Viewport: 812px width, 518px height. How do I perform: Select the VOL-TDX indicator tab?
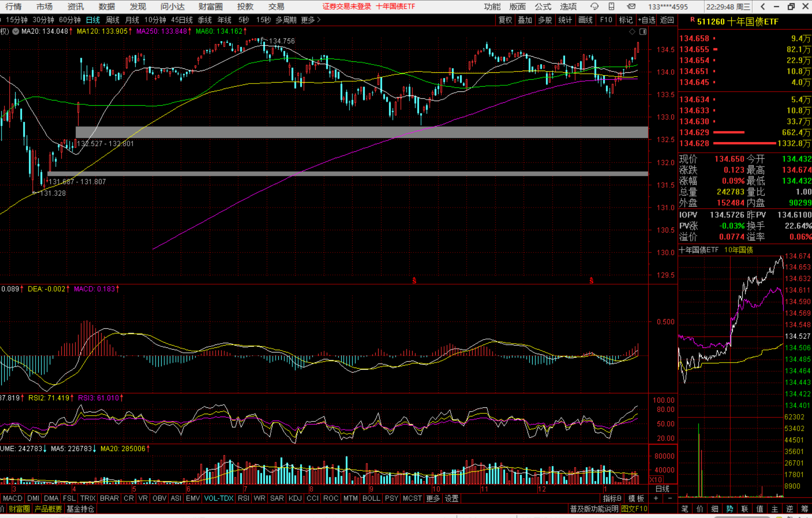(x=219, y=498)
